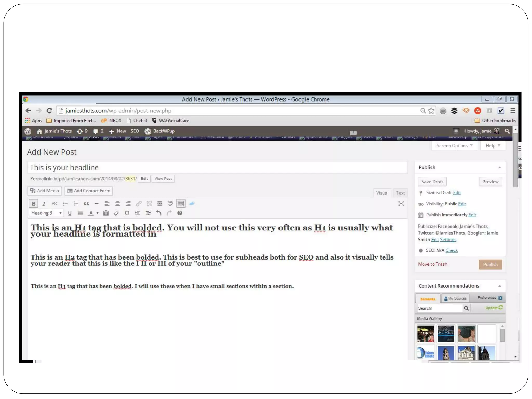This screenshot has height=399, width=532.
Task: Switch to the Text editor tab
Action: tap(400, 193)
